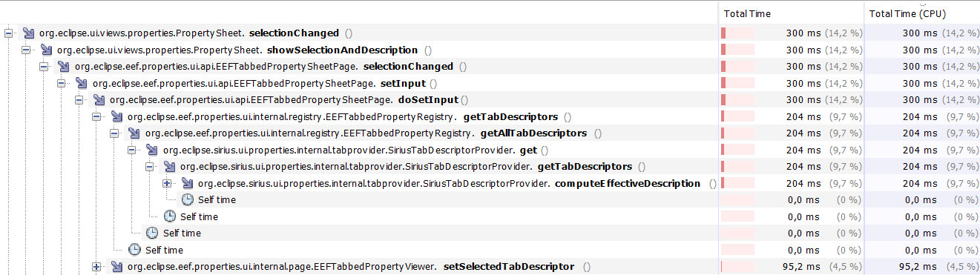Click the method icon beside setSelectedTabDescriptor
Viewport: 980px width, 275px height.
click(x=116, y=266)
